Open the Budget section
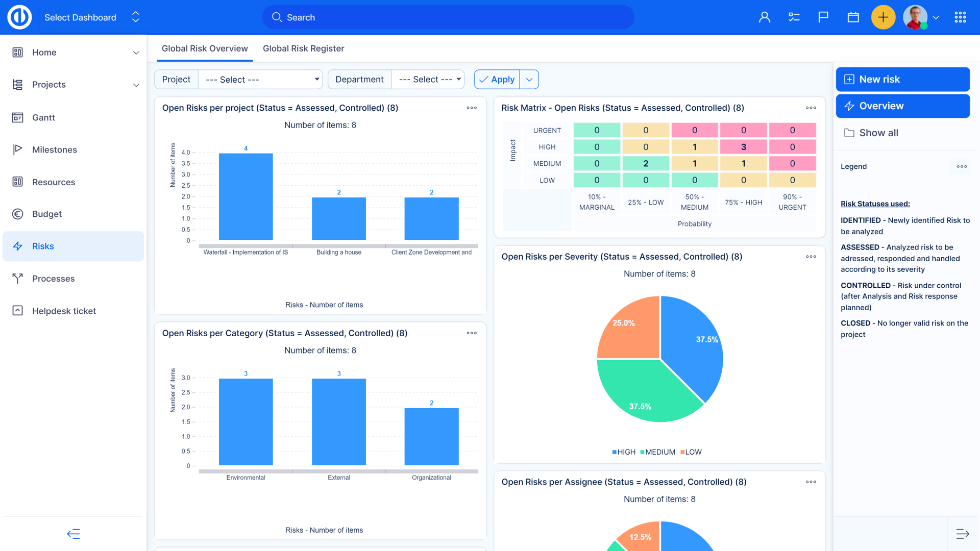 (46, 214)
